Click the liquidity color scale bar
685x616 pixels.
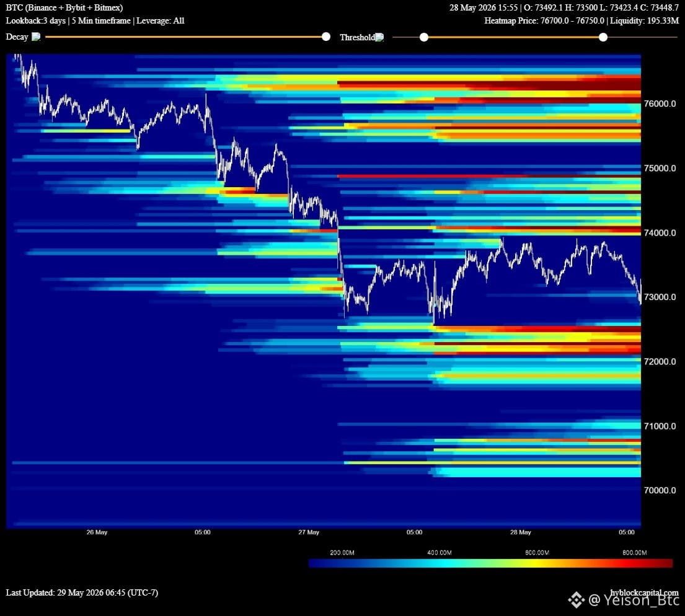pyautogui.click(x=490, y=563)
